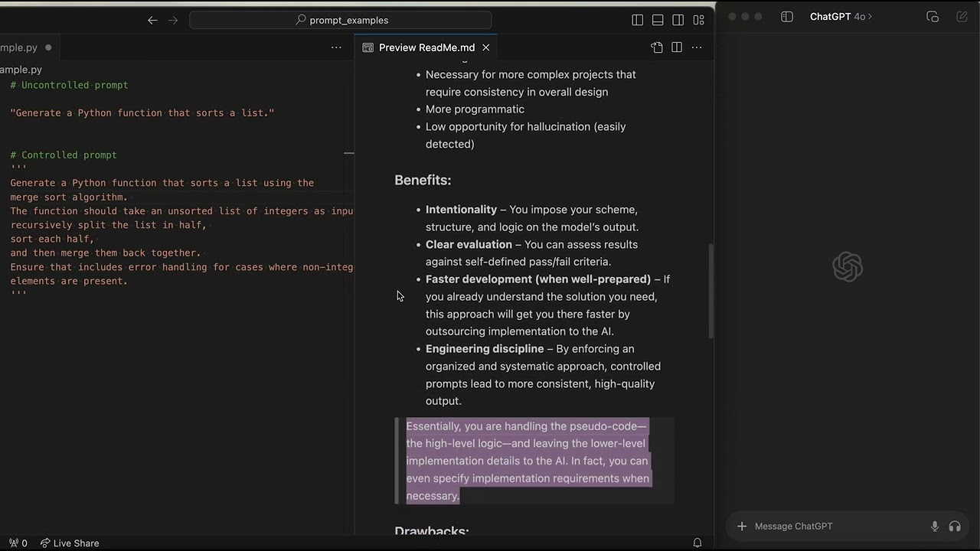This screenshot has height=551, width=980.
Task: Split the preview editor to the right
Action: coord(677,47)
